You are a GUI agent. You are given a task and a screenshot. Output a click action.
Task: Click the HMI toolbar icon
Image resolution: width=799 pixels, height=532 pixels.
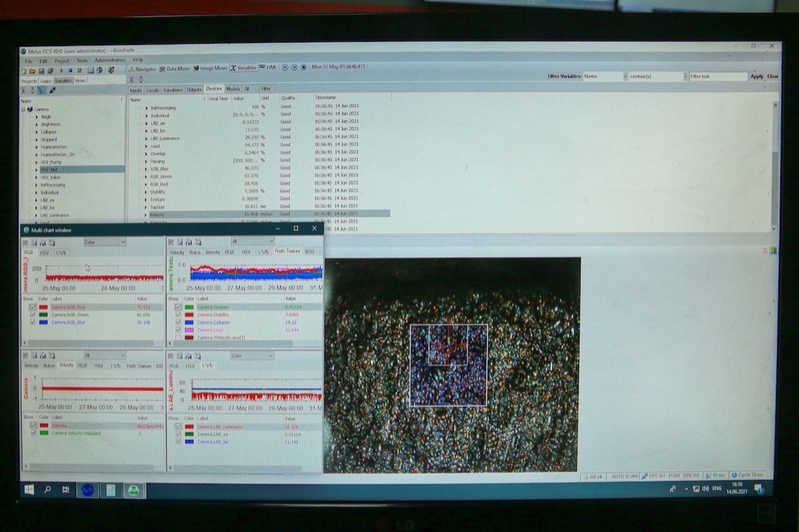pos(268,68)
